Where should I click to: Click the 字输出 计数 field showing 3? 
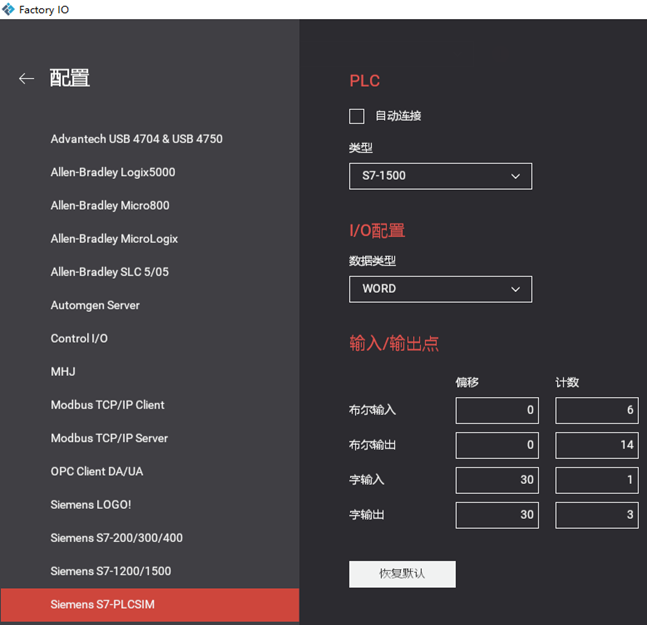click(597, 515)
